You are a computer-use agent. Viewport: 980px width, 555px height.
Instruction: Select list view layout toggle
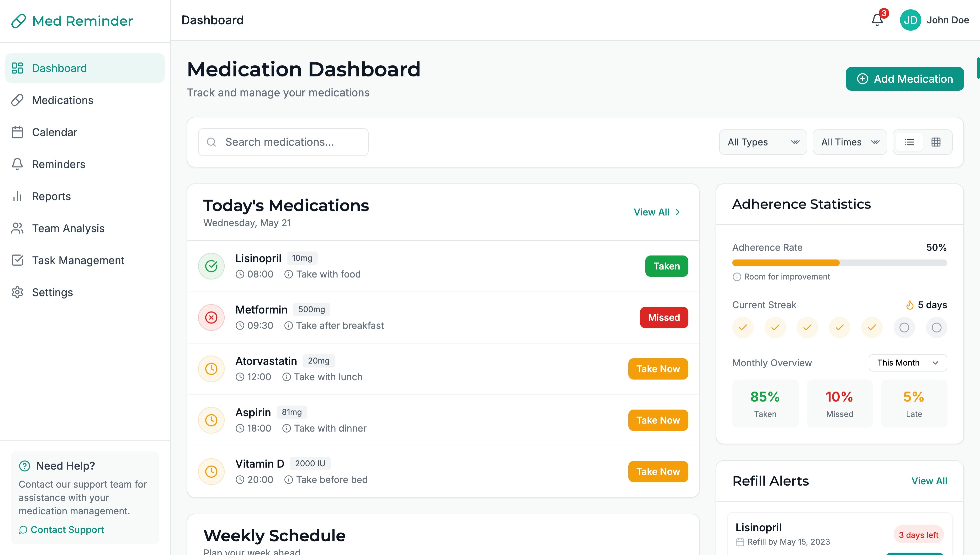pos(910,142)
